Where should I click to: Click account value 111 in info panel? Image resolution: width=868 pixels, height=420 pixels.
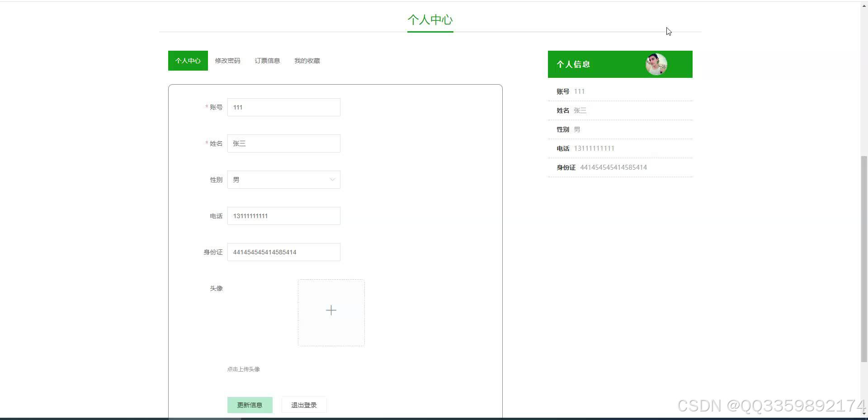pyautogui.click(x=579, y=91)
